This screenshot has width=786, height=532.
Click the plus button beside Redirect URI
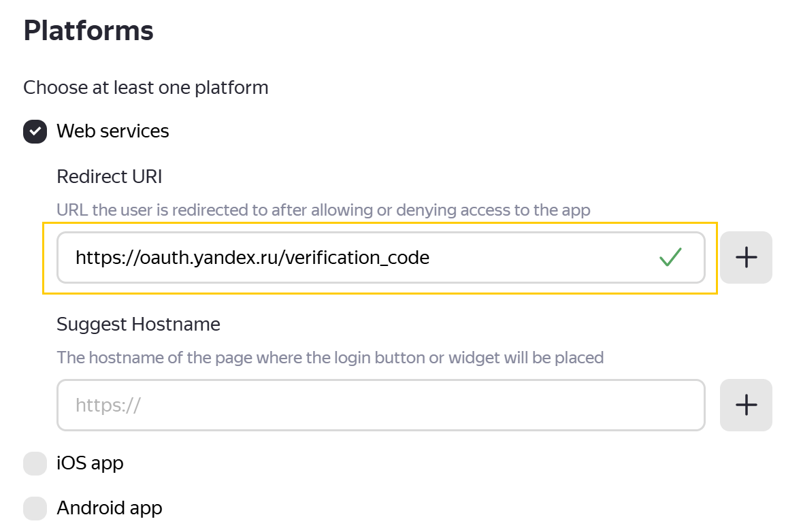click(x=746, y=257)
